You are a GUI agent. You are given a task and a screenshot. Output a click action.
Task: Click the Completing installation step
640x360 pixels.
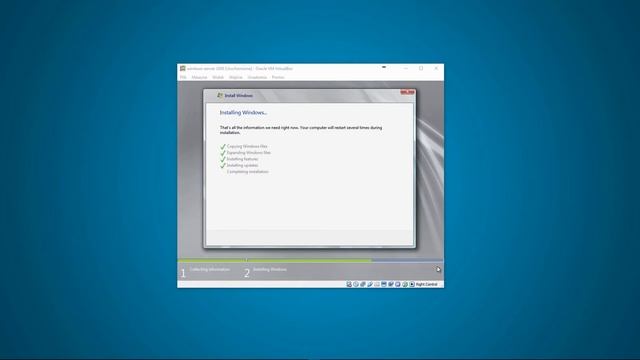248,172
